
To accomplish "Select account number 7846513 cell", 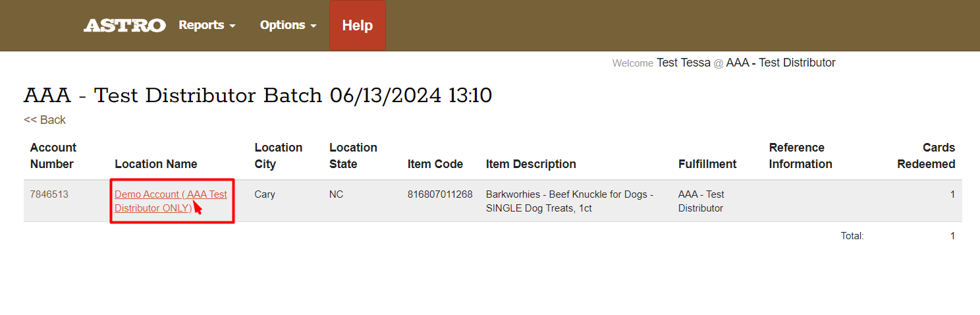I will coord(49,194).
